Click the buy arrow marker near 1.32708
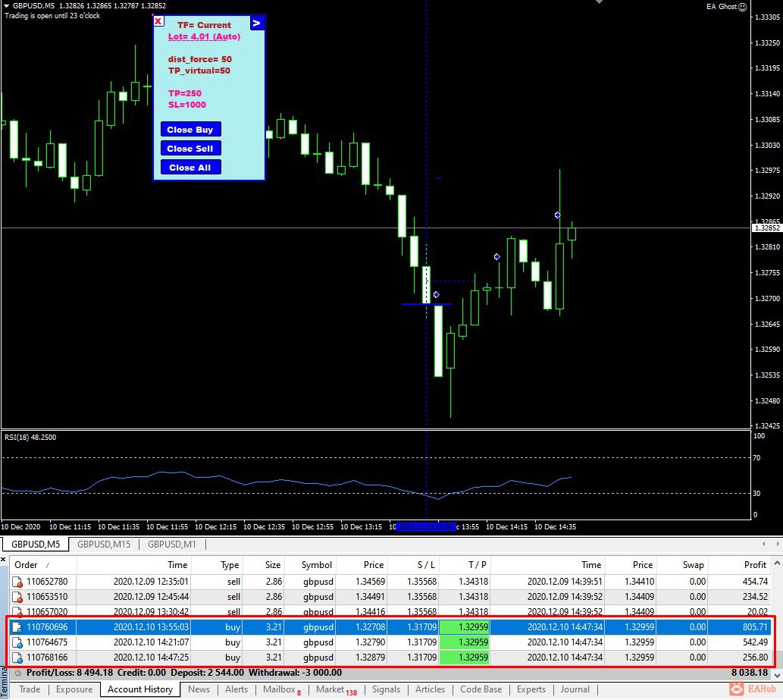Screen dimensions: 783x700 [437, 295]
